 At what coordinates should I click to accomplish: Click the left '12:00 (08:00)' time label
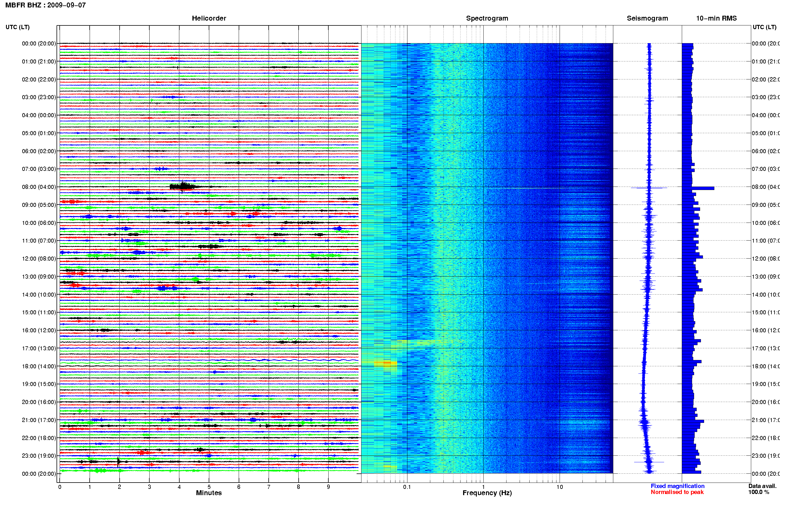[x=39, y=259]
